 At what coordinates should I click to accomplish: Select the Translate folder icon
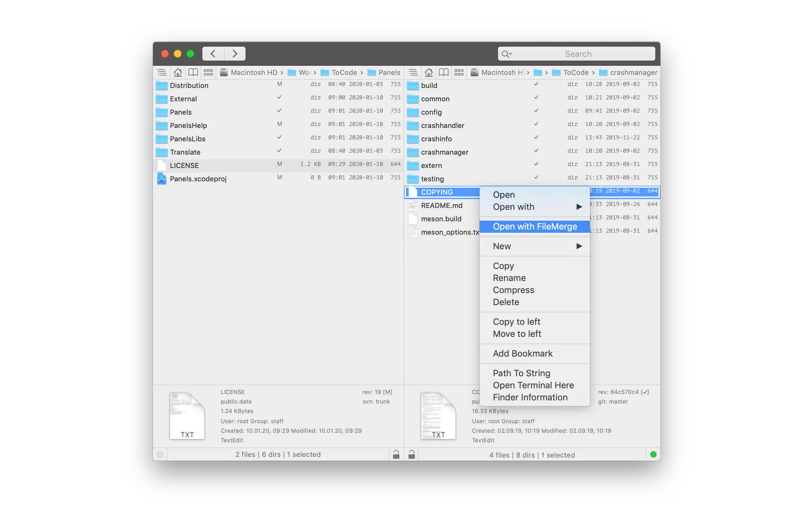point(161,152)
